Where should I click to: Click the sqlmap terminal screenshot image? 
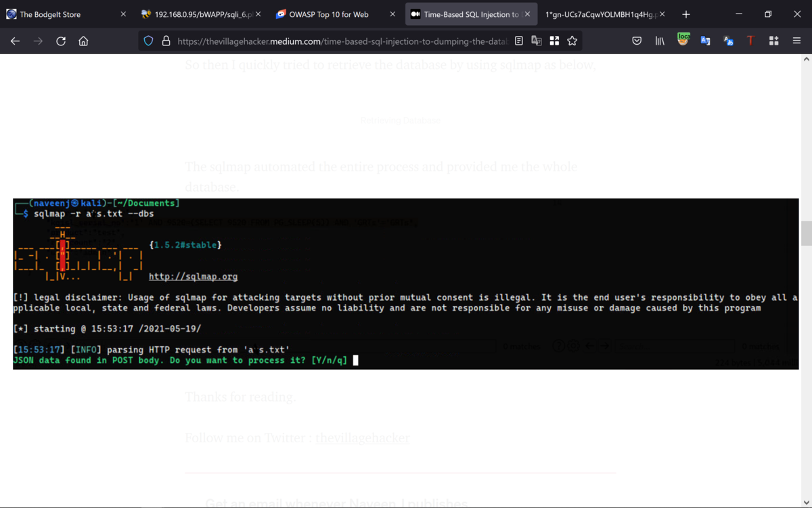[x=406, y=284]
